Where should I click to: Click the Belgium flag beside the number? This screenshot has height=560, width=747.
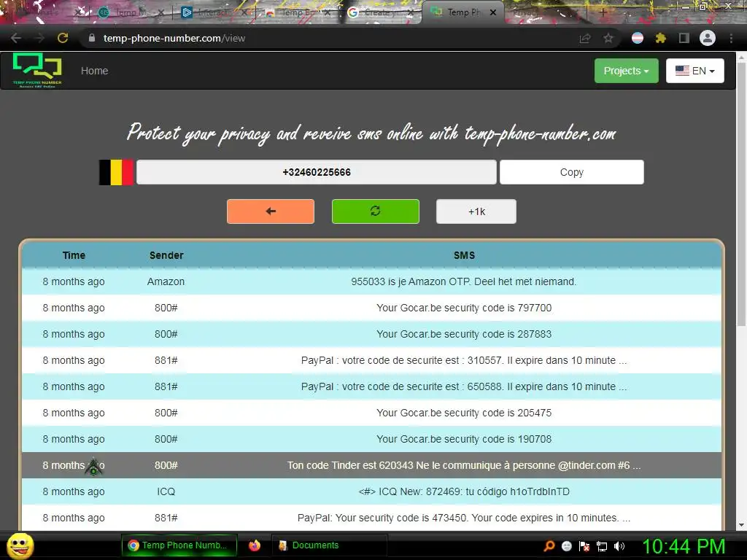pos(116,172)
